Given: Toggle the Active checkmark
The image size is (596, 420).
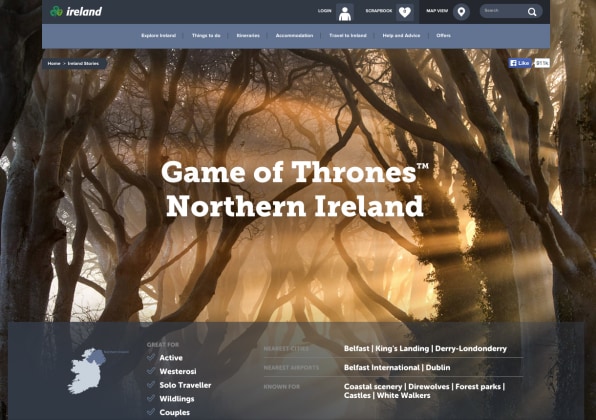Looking at the screenshot, I should click(x=151, y=357).
